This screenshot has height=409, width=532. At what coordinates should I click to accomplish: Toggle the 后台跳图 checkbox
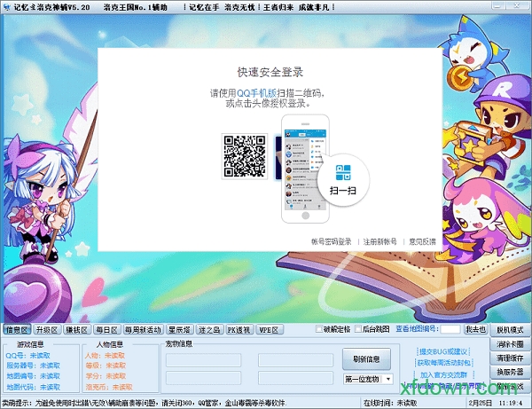point(358,329)
